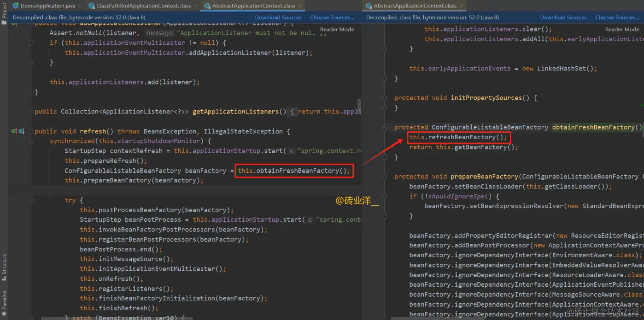The image size is (644, 320).
Task: Click 'this.invokeBeanFactoryPostProcessors(beanFactory);' line
Action: (x=174, y=230)
